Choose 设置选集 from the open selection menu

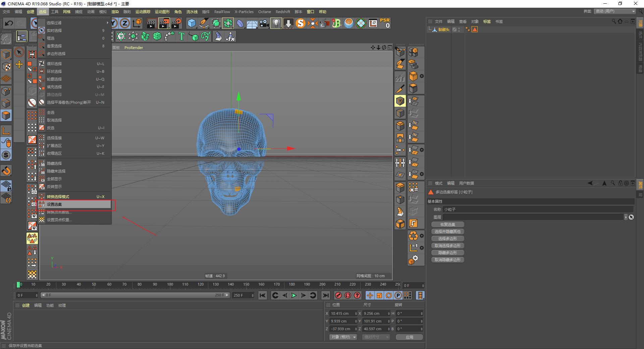tap(55, 204)
